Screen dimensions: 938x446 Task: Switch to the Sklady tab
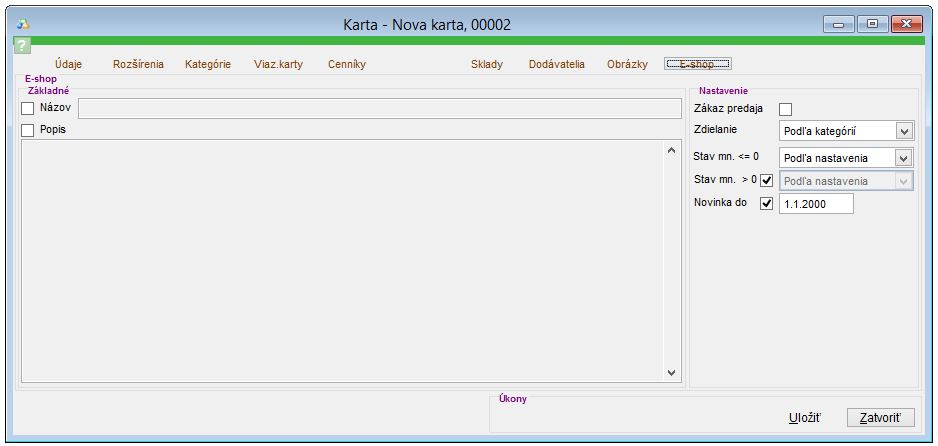click(x=487, y=65)
